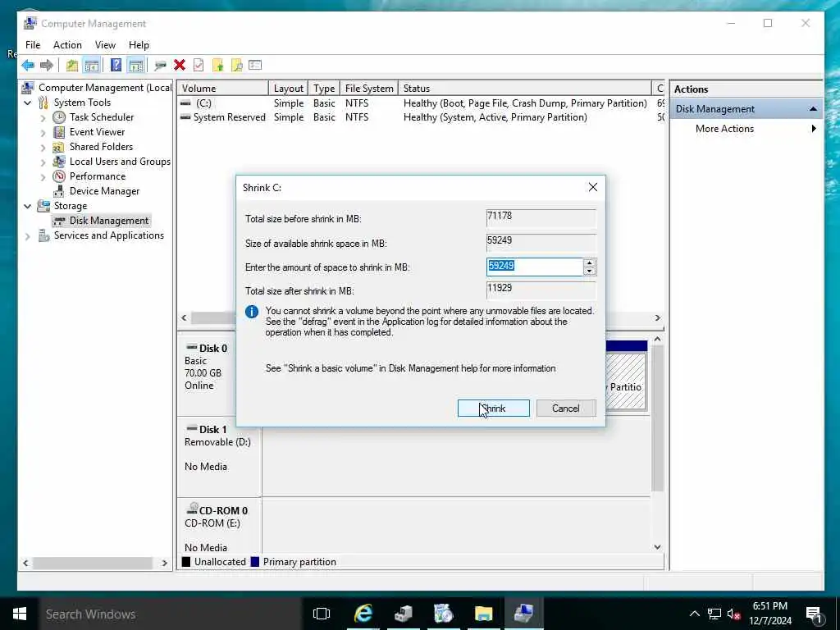
Task: Click the Properties checkmark page toolbar icon
Action: (x=199, y=66)
